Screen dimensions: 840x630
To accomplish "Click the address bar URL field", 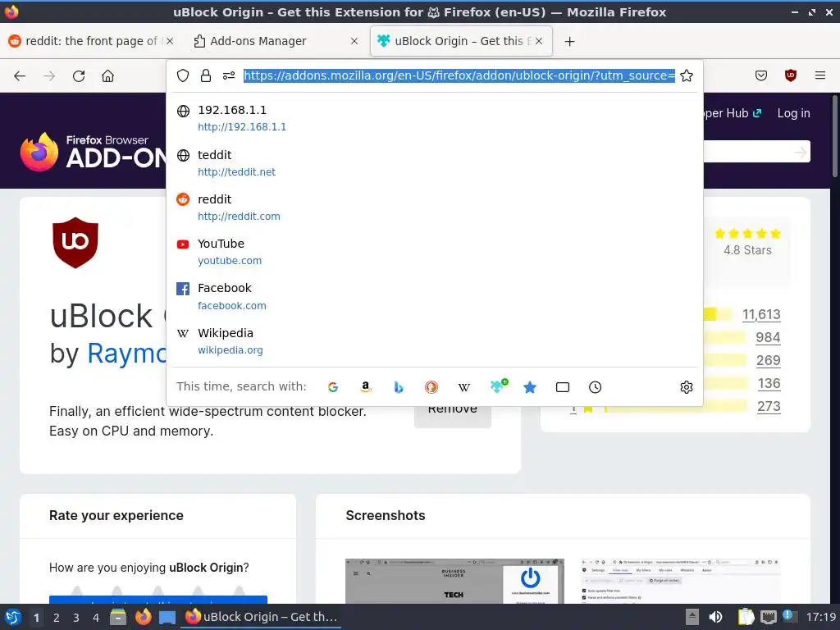I will [x=459, y=75].
